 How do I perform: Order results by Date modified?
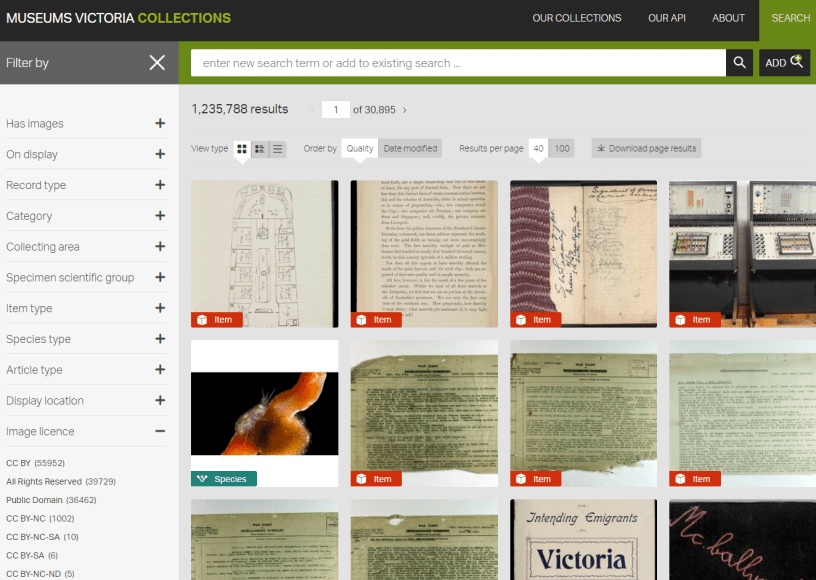[x=410, y=149]
